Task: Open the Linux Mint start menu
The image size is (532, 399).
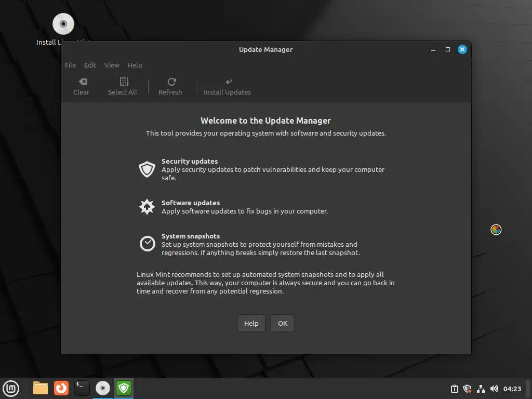Action: click(11, 389)
